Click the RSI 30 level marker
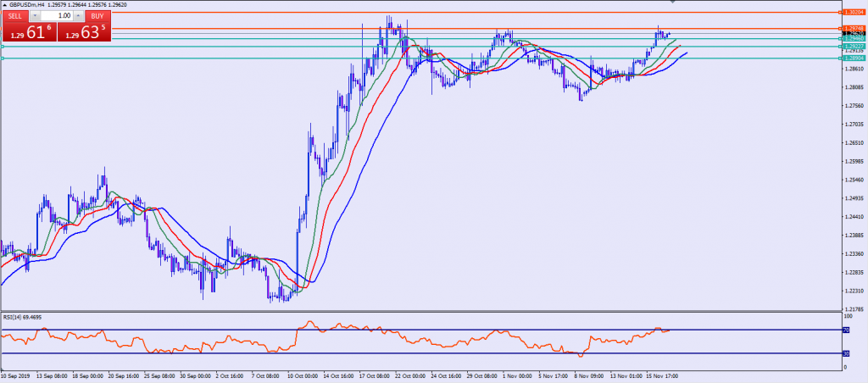 845,353
